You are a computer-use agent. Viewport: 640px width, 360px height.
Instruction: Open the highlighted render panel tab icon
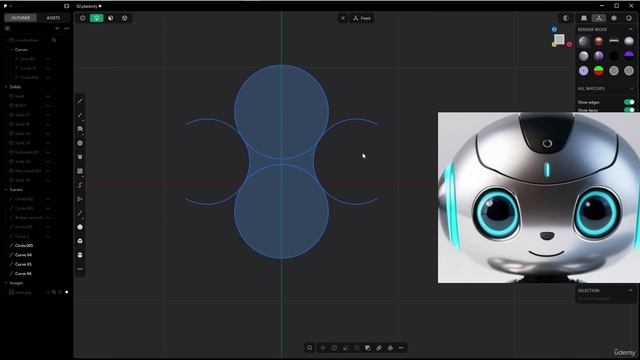(x=599, y=18)
